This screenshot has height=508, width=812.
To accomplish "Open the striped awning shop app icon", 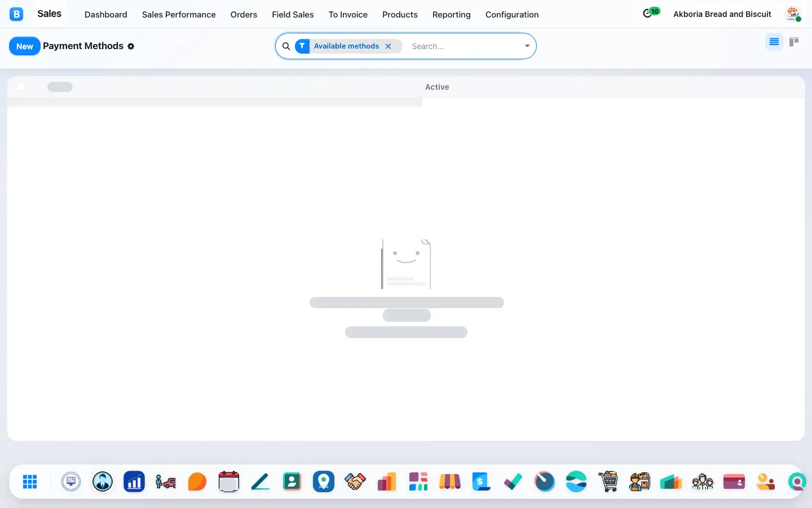I will click(450, 481).
